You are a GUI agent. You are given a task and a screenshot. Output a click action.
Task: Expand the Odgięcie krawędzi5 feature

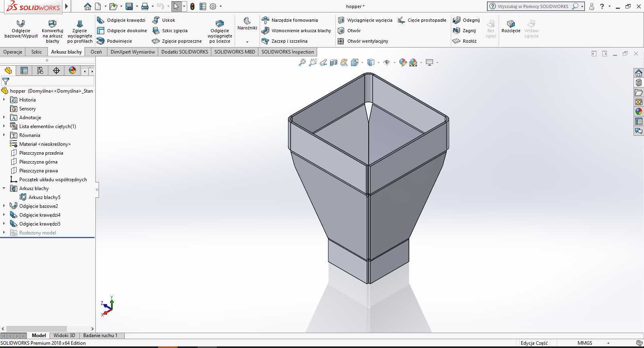coord(4,224)
